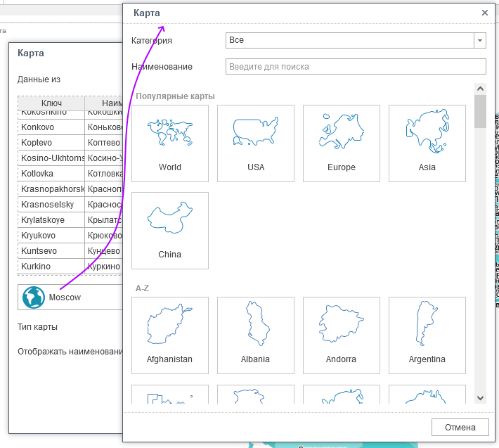
Task: Click the Moscow globe icon
Action: tap(32, 297)
